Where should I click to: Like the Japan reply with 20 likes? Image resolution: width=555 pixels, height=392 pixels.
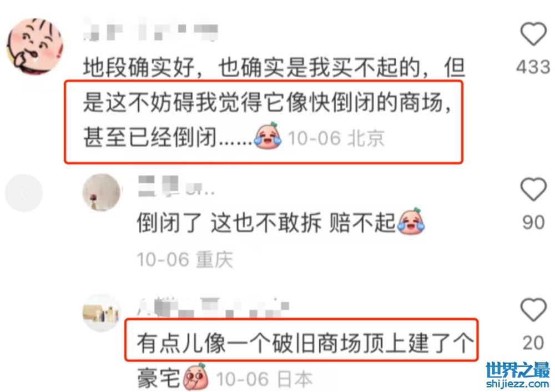533,310
